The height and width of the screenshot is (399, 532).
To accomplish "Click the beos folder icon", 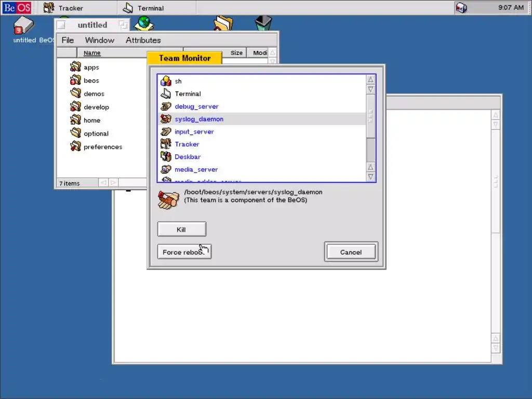I will [75, 79].
